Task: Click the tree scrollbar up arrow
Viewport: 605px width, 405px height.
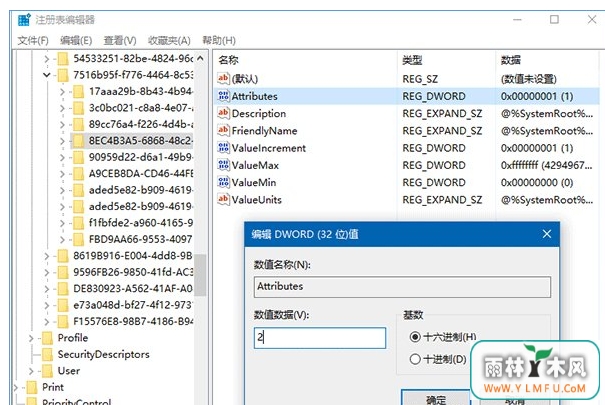Action: (200, 59)
